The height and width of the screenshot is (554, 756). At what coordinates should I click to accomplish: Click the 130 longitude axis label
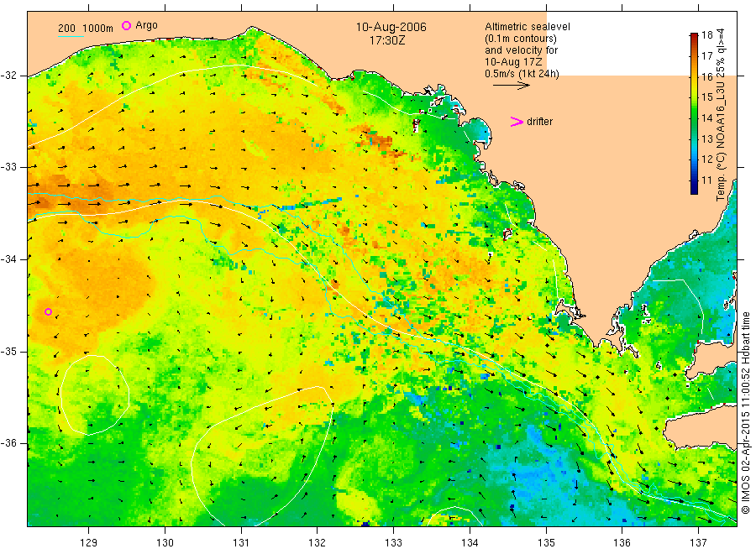pyautogui.click(x=165, y=543)
